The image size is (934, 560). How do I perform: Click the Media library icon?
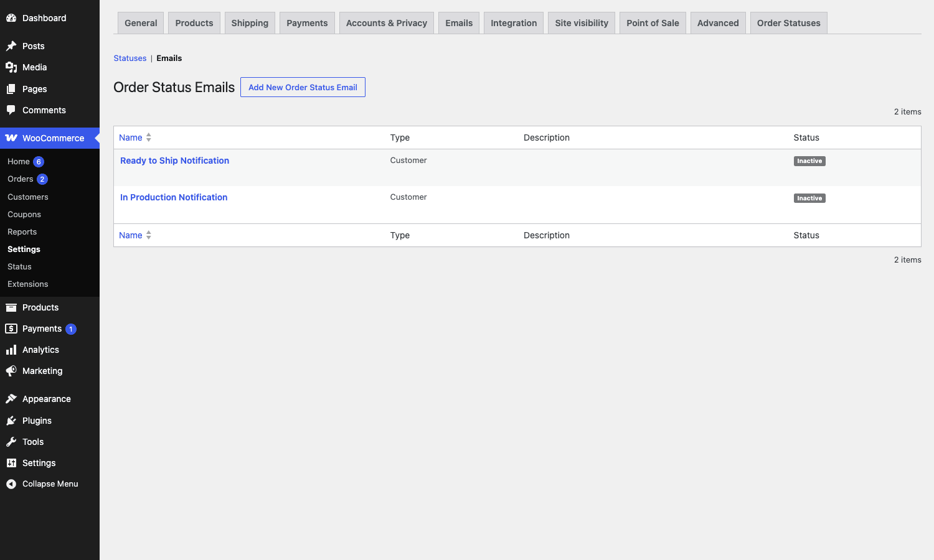point(11,67)
